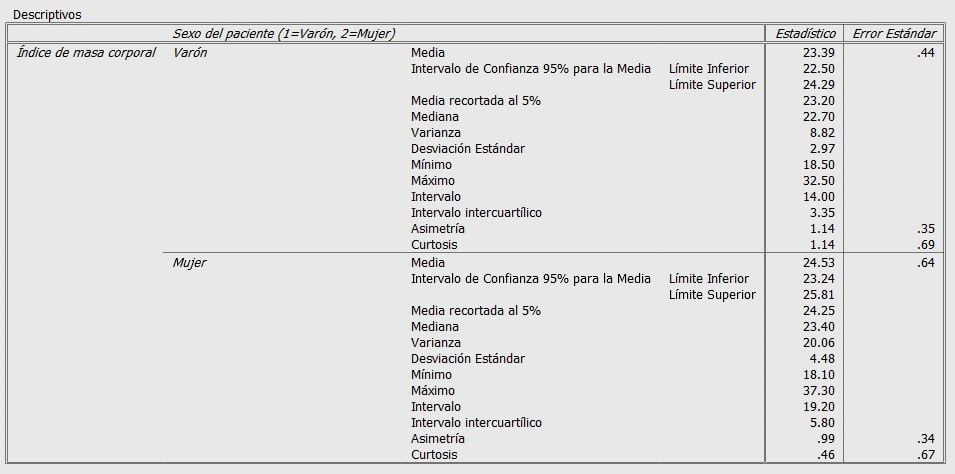
Task: Select the "Error Estándar" column header
Action: pyautogui.click(x=894, y=34)
